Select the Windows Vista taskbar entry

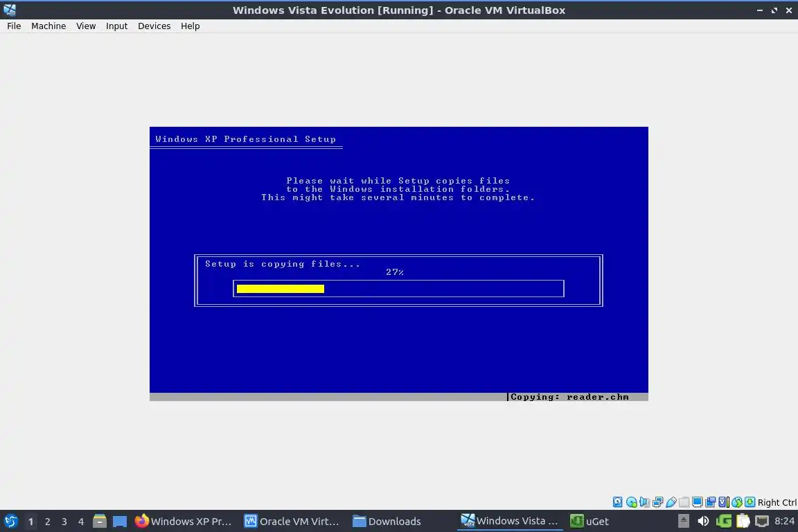(x=509, y=522)
